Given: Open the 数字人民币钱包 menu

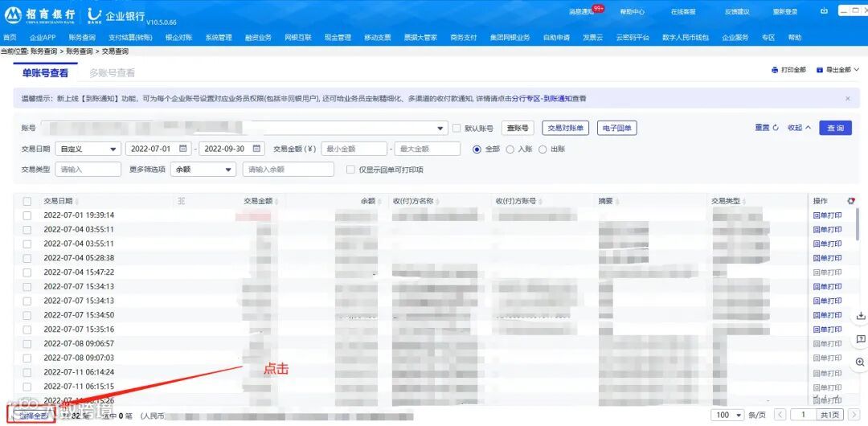Looking at the screenshot, I should [x=686, y=38].
